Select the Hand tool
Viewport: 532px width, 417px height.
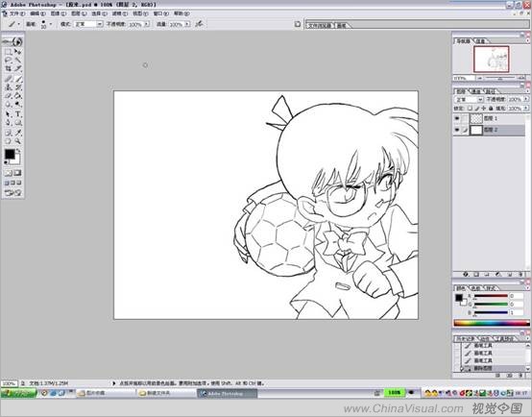click(x=8, y=141)
